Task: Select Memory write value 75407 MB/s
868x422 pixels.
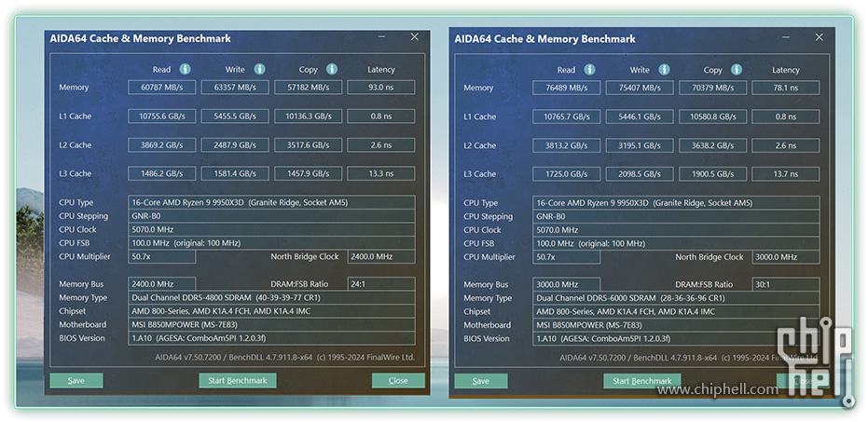Action: [x=640, y=88]
